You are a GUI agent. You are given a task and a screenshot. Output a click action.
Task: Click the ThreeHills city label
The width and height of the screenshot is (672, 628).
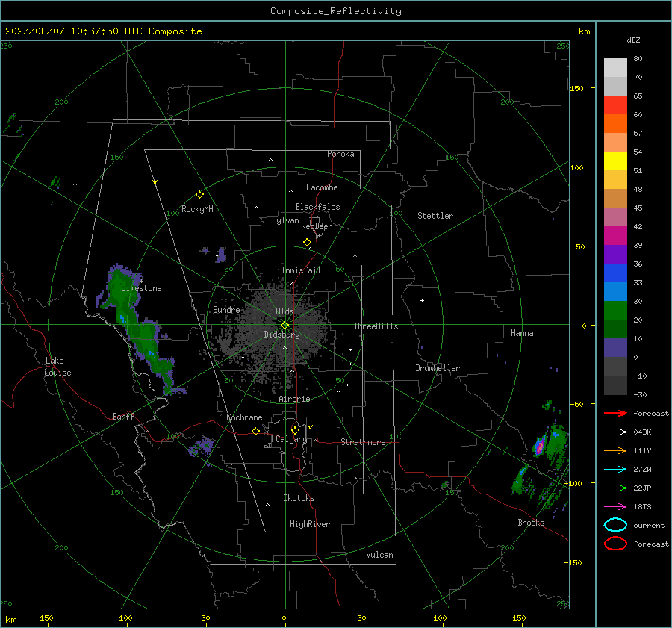(376, 326)
